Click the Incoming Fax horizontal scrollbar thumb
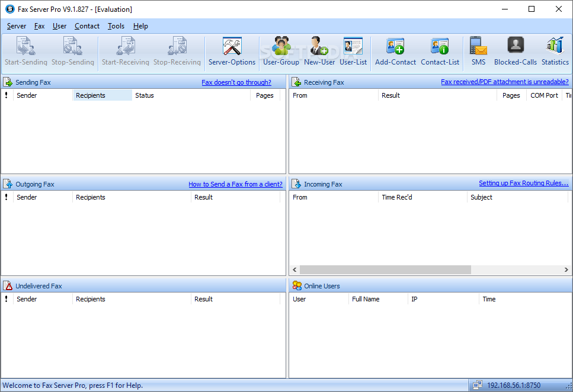The image size is (573, 392). [386, 269]
